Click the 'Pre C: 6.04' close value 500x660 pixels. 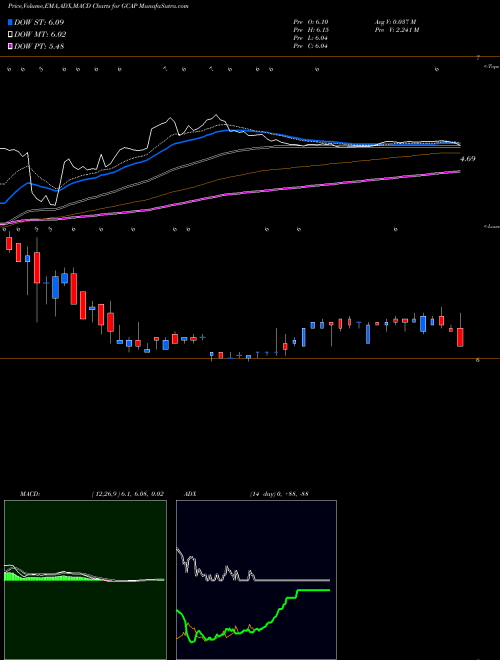[311, 46]
